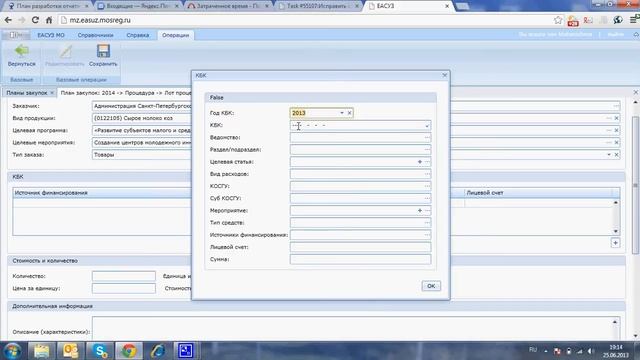
Task: Close the КБК dialog window
Action: click(444, 76)
